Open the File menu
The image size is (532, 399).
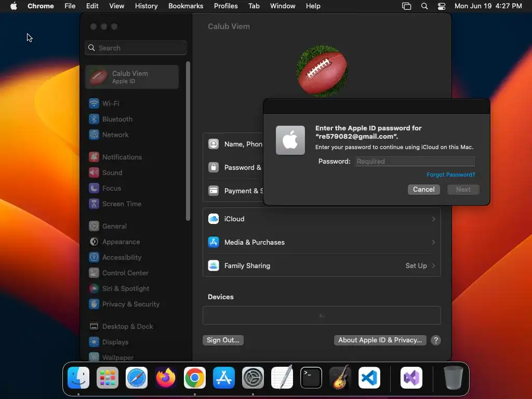coord(70,6)
